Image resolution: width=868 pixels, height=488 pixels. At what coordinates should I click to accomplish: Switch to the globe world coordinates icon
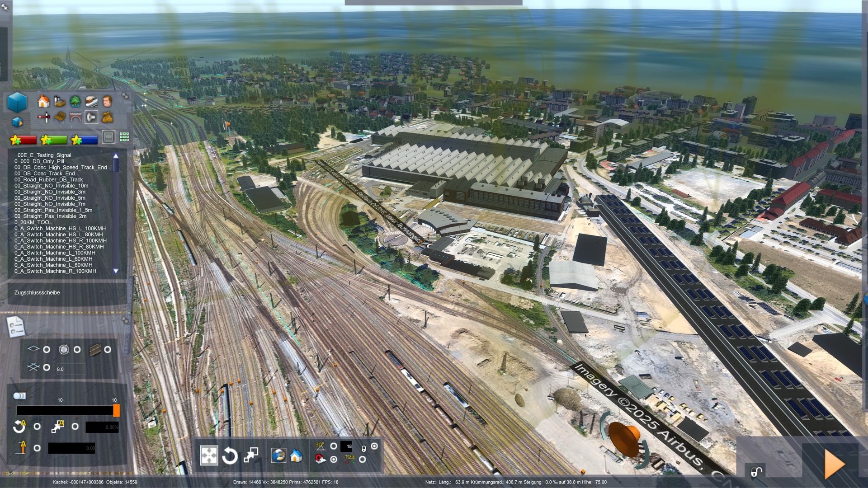(278, 455)
